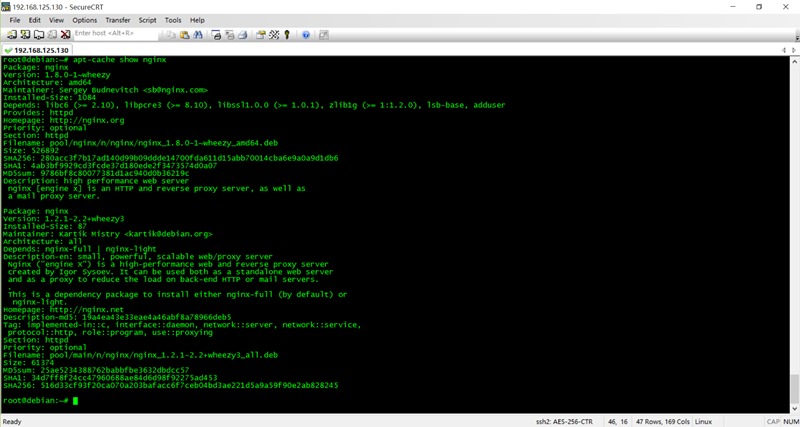Viewport: 800px width, 427px height.
Task: Click the SecureCRT title bar app icon
Action: (6, 7)
